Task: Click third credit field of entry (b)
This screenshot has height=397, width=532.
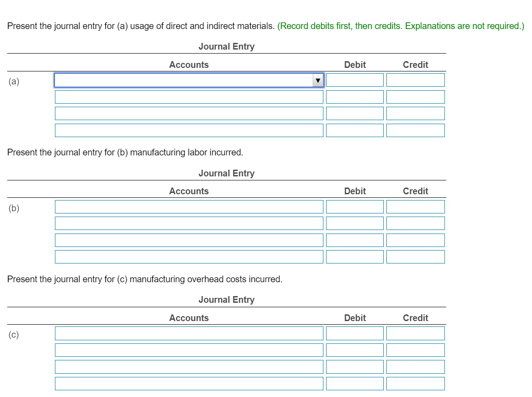Action: click(415, 240)
